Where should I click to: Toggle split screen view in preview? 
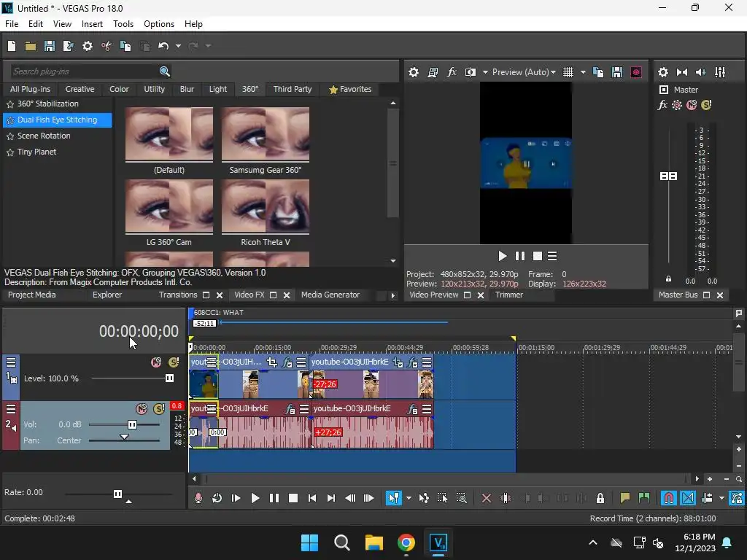(471, 72)
